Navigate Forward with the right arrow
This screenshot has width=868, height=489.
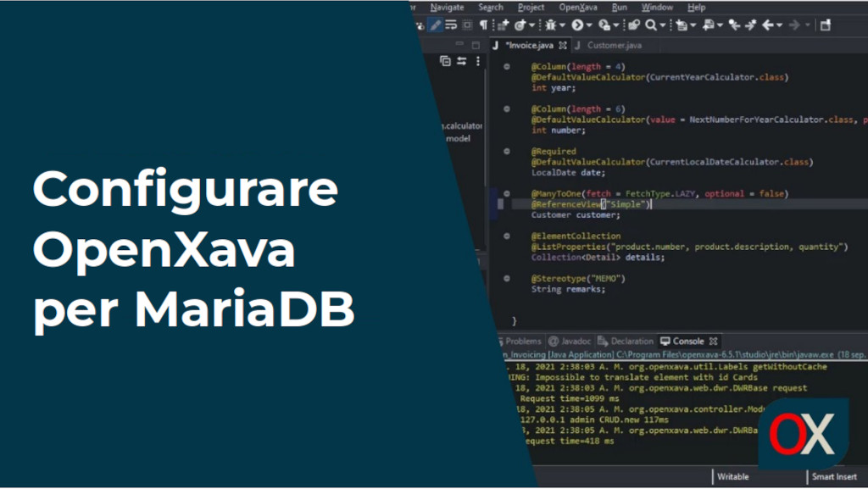[x=794, y=25]
